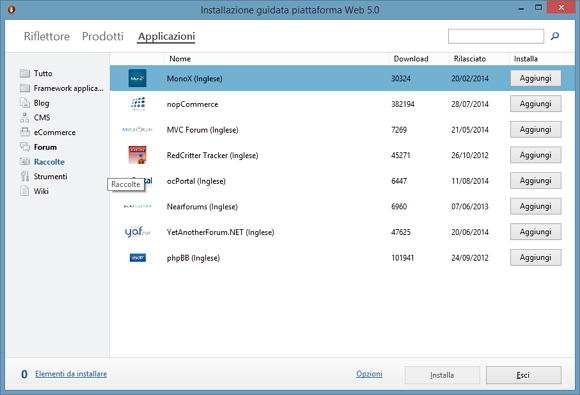Add Nearforums (Inglese) with Aggiungi
Viewport: 580px width, 395px height.
536,206
